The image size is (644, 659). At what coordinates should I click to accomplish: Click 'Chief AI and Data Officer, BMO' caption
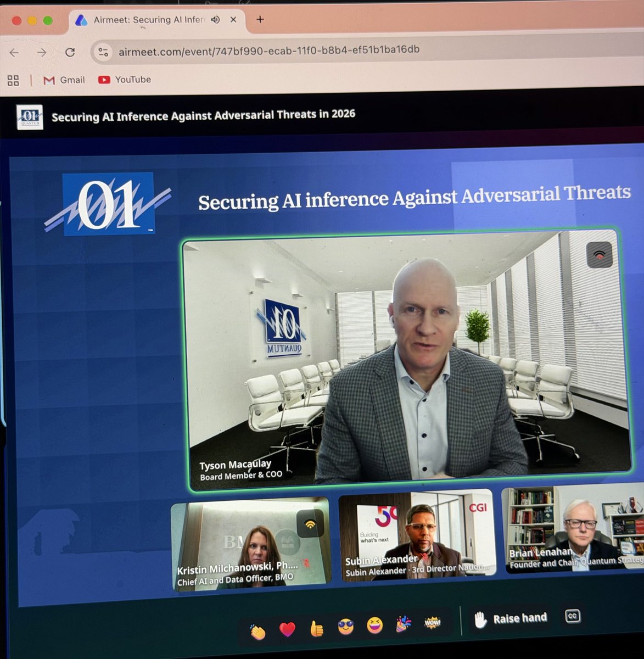click(x=235, y=580)
